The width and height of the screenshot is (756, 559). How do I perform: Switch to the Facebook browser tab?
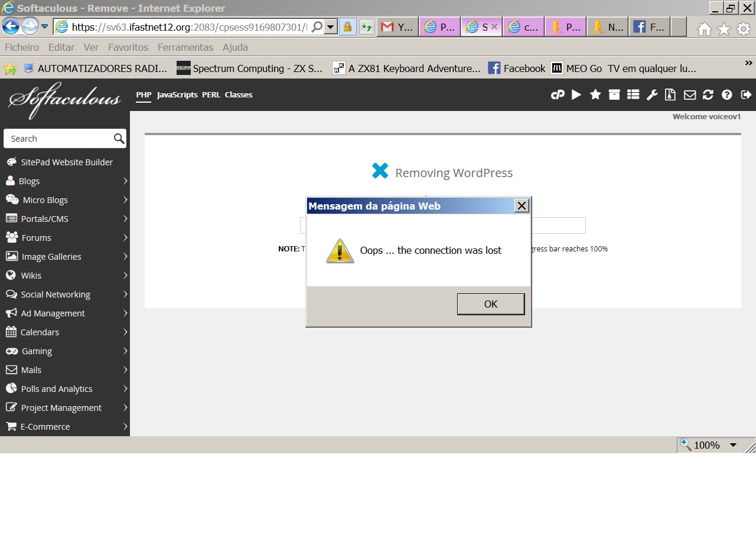(649, 27)
